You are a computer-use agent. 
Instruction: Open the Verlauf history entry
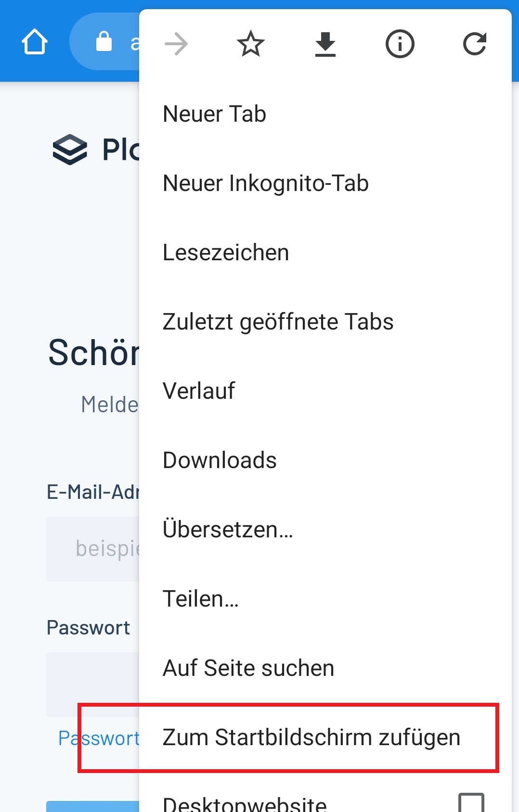pyautogui.click(x=198, y=391)
